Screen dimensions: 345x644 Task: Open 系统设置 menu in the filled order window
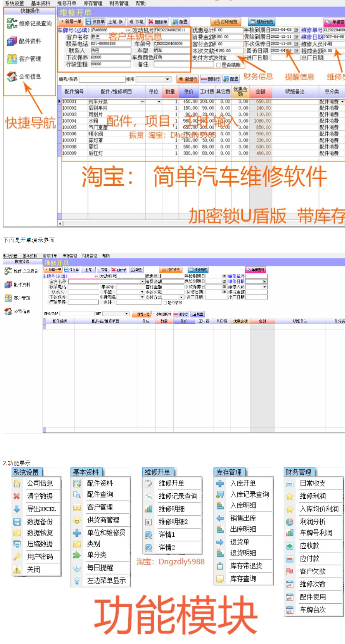pyautogui.click(x=14, y=3)
